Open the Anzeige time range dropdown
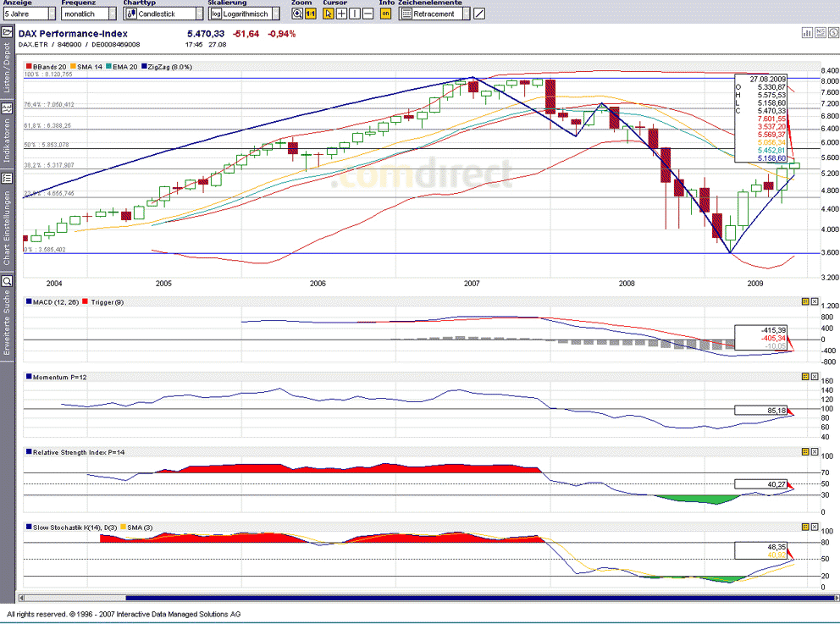 (x=30, y=14)
